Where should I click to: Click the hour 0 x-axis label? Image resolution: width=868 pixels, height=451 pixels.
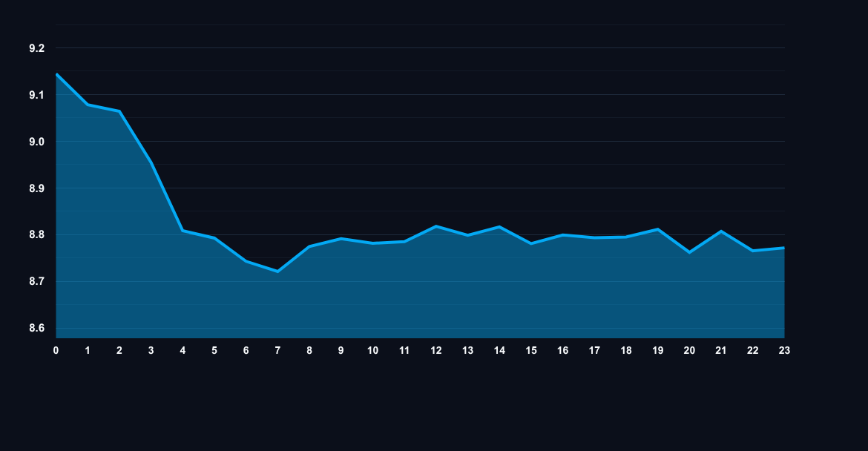point(56,349)
